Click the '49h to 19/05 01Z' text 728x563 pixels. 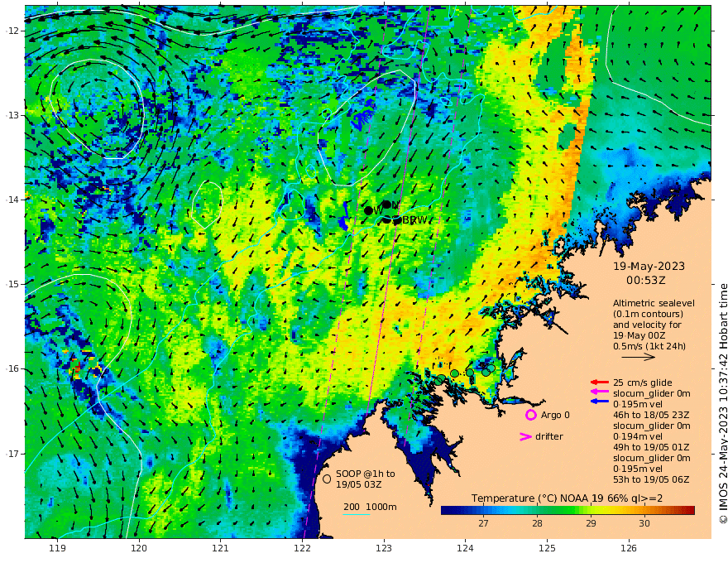tap(651, 447)
